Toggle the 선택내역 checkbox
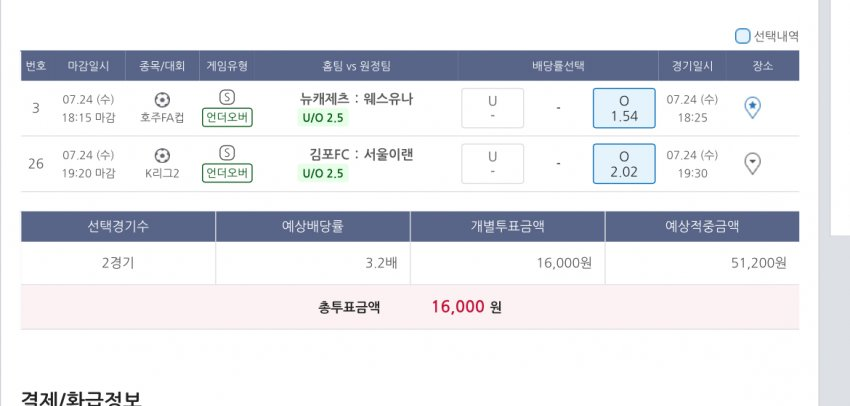 tap(742, 37)
